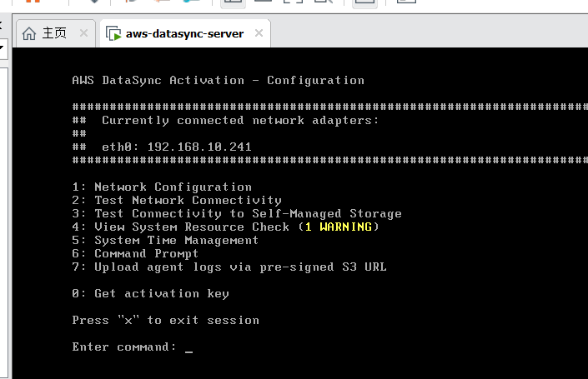
Task: Click '3: Test Connectivity to Self-Managed Storage'
Action: point(237,213)
